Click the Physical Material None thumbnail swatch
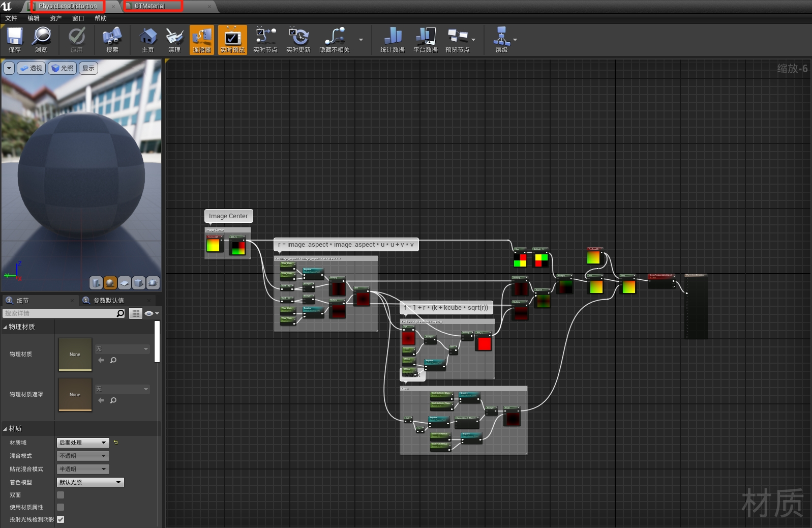Image resolution: width=812 pixels, height=528 pixels. [75, 354]
